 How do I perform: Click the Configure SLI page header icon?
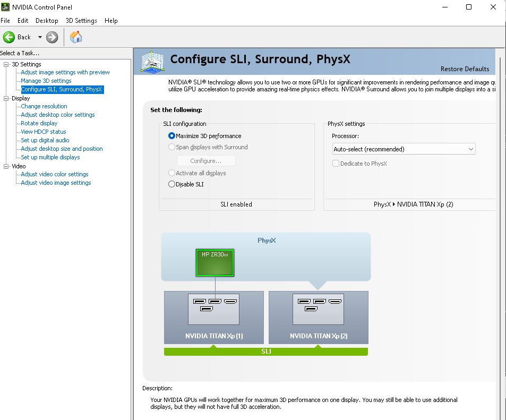click(x=152, y=62)
